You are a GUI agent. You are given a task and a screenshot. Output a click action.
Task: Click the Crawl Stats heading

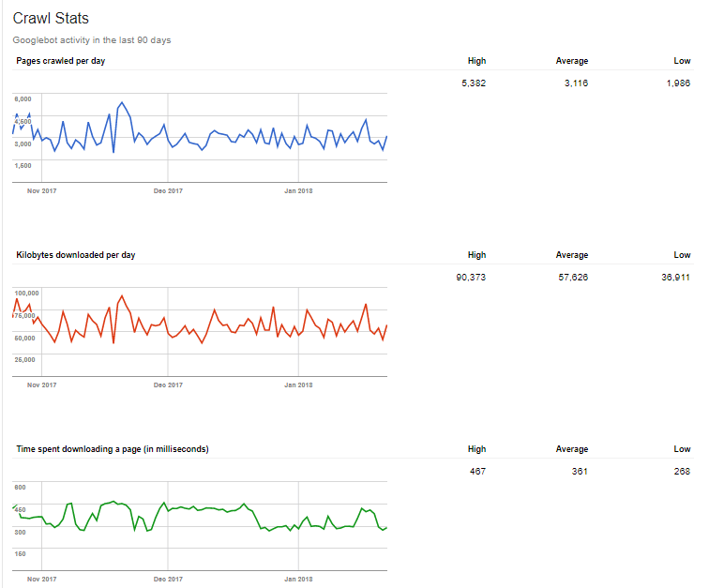tap(51, 18)
